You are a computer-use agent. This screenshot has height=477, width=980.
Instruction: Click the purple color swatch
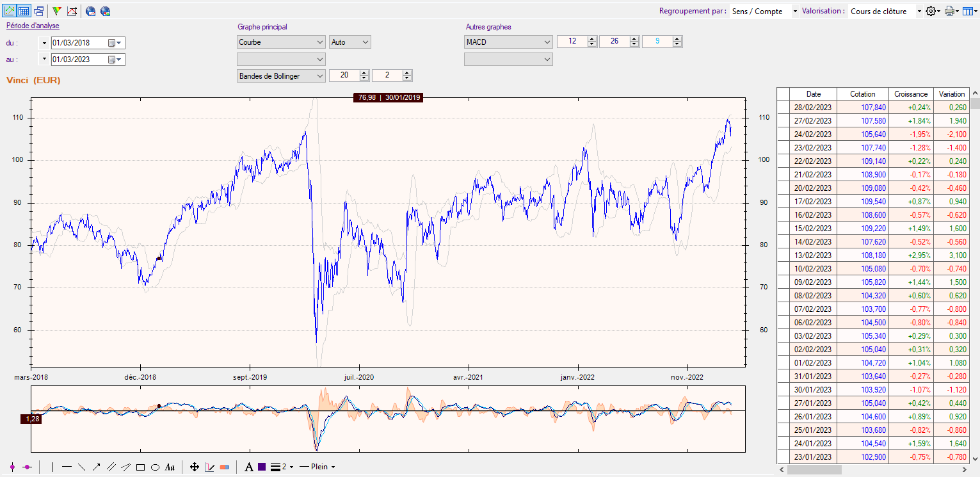[x=262, y=467]
